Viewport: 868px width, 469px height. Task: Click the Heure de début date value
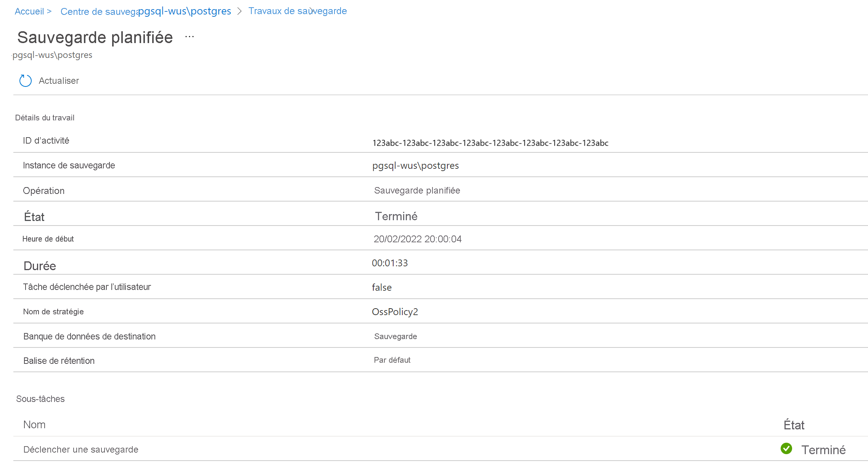(417, 239)
